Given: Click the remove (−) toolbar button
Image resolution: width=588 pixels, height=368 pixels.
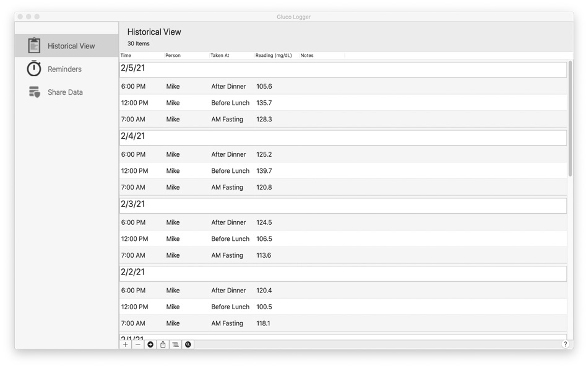Looking at the screenshot, I should [137, 344].
